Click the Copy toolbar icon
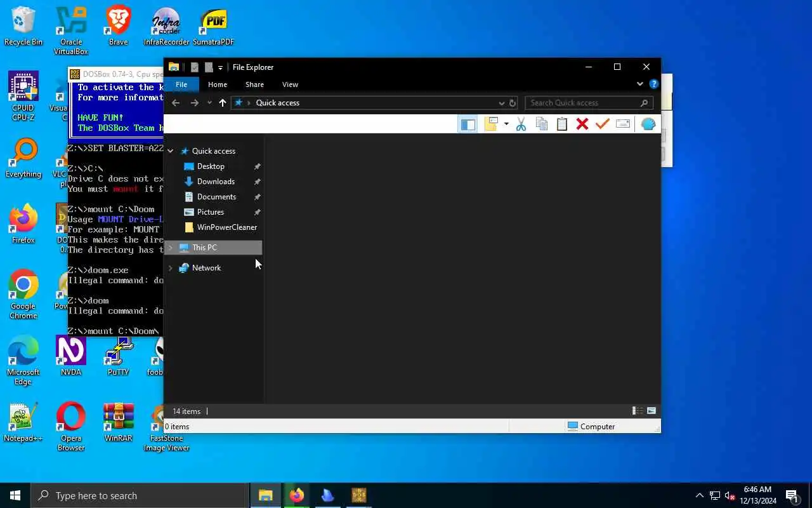812x508 pixels. click(x=541, y=124)
